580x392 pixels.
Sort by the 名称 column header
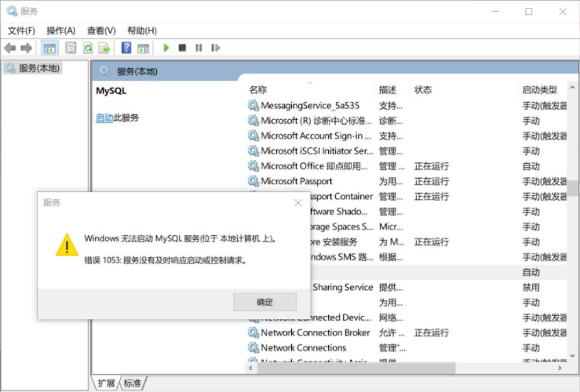click(x=258, y=89)
